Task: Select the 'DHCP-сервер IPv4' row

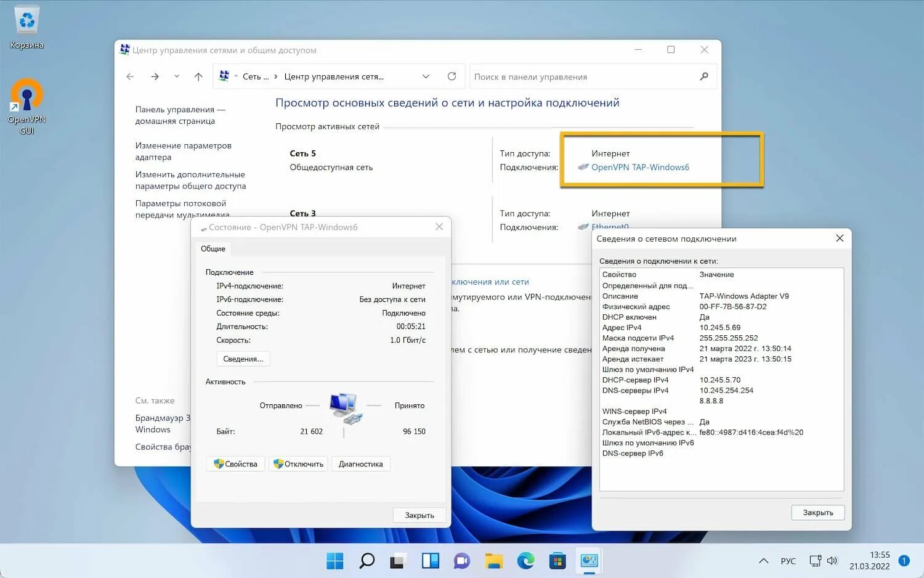Action: click(x=721, y=380)
